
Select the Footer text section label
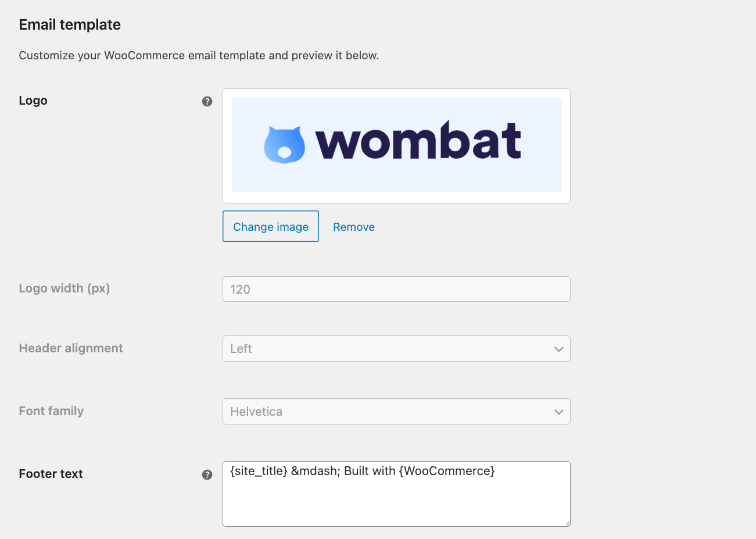(x=51, y=473)
